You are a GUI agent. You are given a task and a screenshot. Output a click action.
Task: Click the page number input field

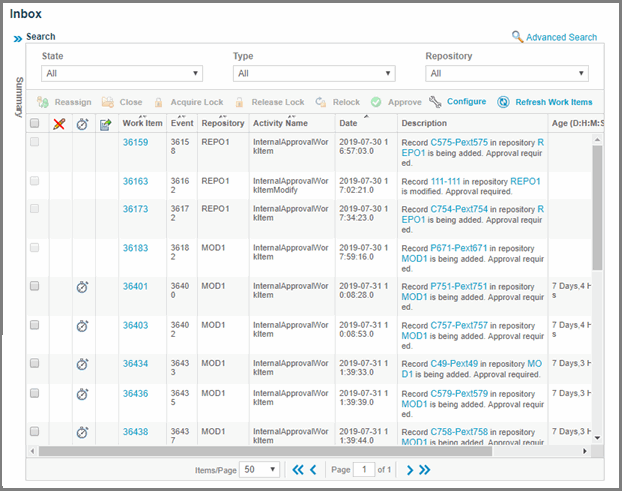coord(363,469)
